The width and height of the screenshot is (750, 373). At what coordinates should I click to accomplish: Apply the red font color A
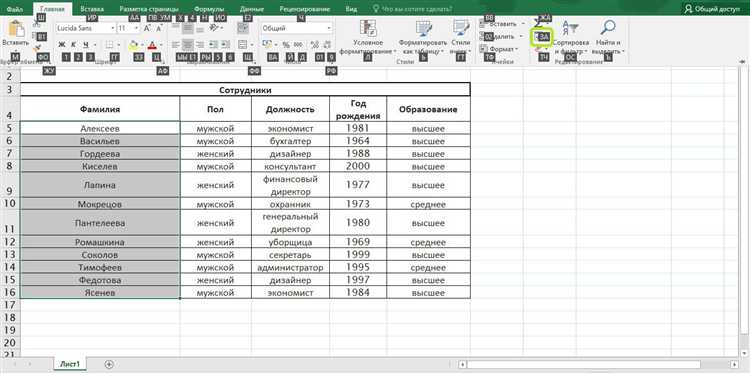pyautogui.click(x=153, y=45)
